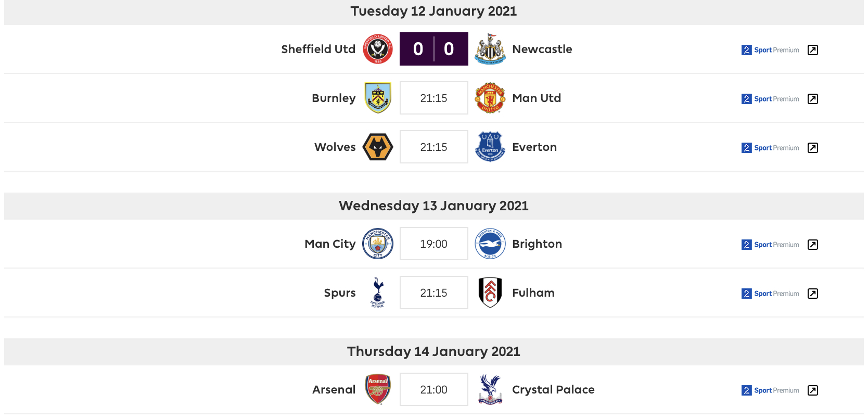Open Burnley vs Man Utd 21:15 kickoff box
Viewport: 868px width, 419px height.
[x=434, y=98]
